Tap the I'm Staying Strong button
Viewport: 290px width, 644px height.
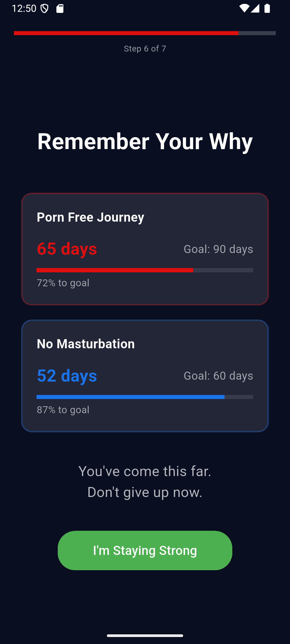coord(145,550)
